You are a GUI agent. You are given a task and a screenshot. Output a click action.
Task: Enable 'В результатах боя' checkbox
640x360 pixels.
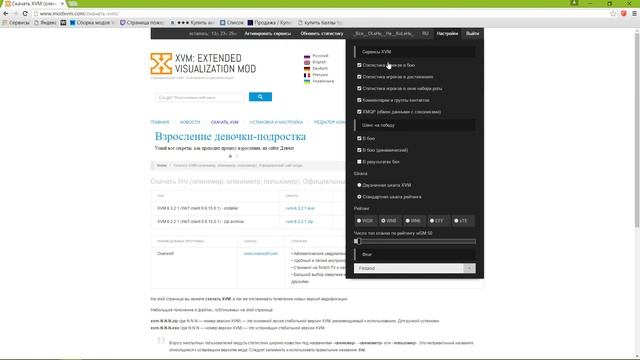[x=359, y=162]
